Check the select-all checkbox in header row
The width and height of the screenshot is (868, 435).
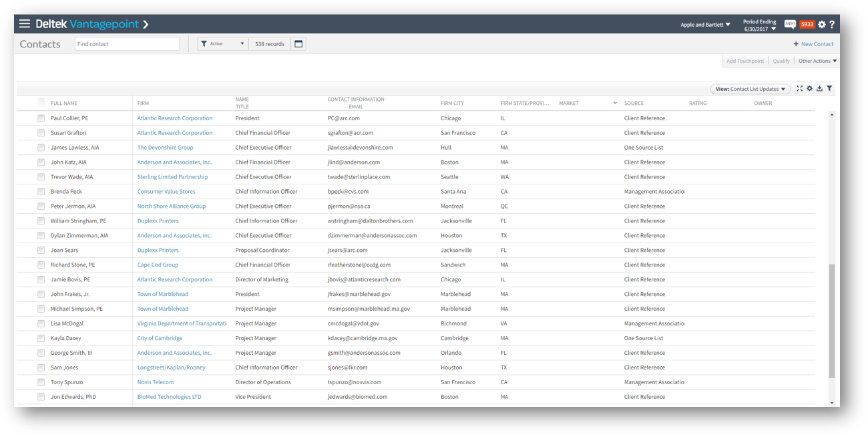(41, 103)
